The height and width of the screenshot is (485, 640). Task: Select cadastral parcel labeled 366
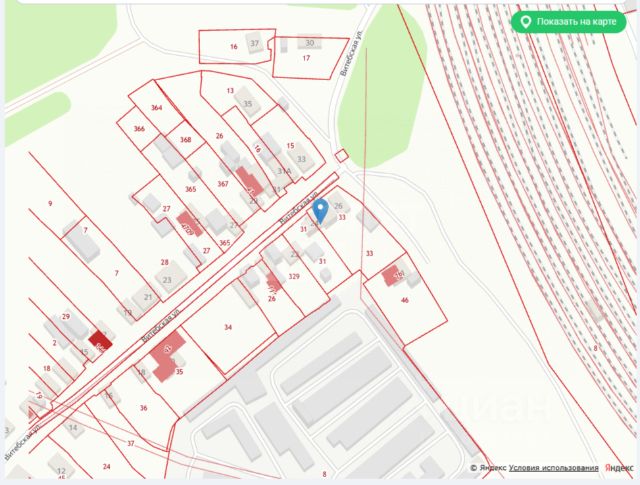(139, 129)
